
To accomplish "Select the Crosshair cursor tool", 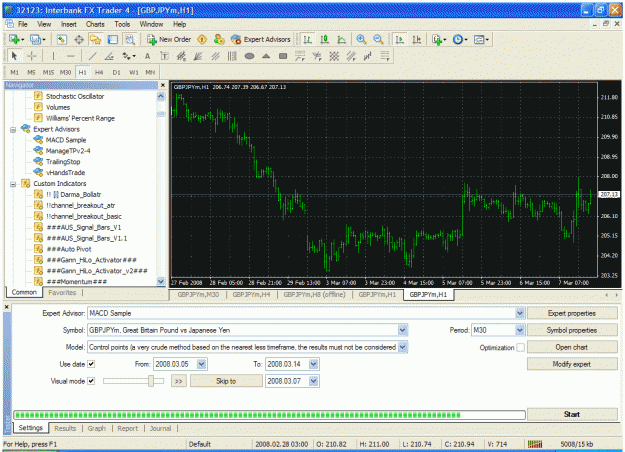I will [31, 56].
